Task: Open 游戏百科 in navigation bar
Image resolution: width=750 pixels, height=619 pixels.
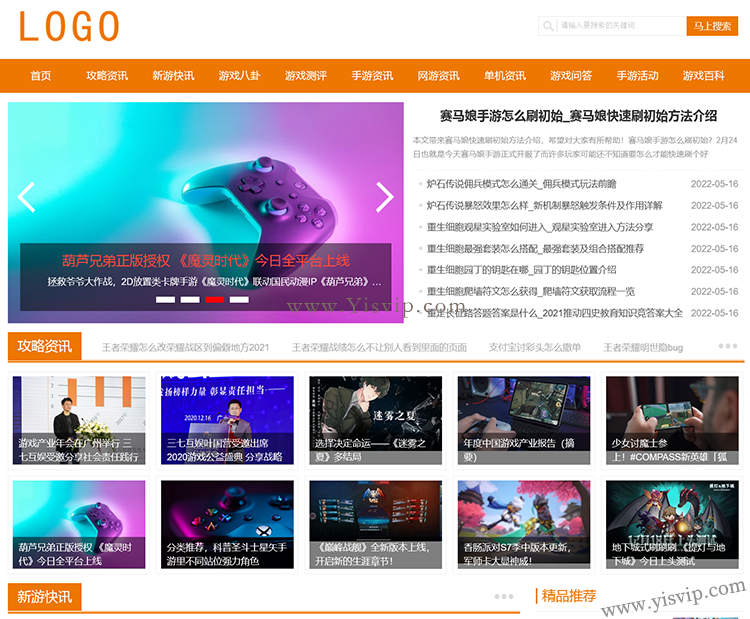Action: click(x=704, y=76)
